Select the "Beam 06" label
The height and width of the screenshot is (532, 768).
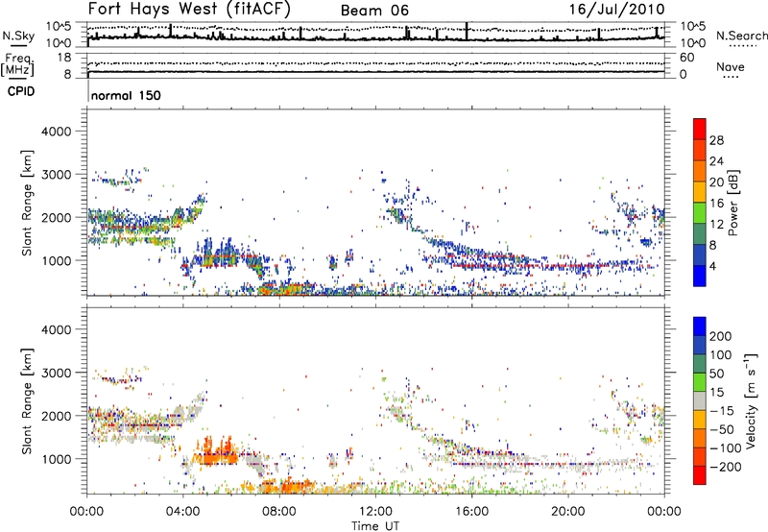(374, 11)
